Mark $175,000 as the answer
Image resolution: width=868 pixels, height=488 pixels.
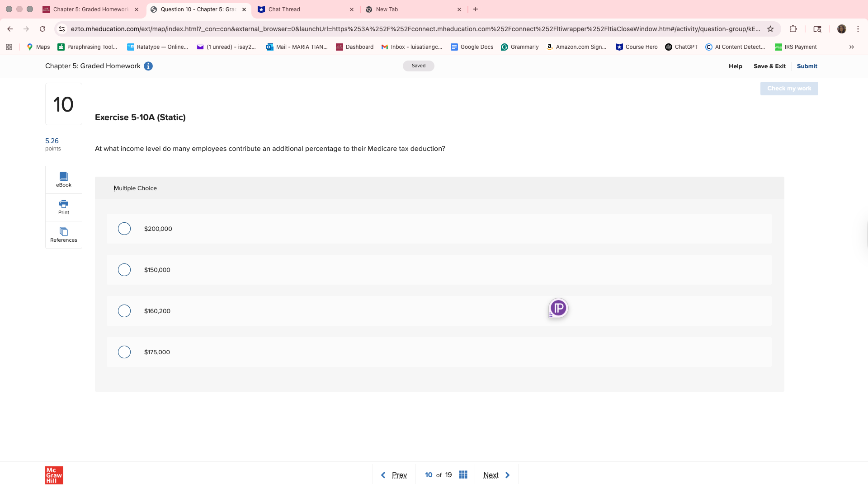click(x=124, y=352)
